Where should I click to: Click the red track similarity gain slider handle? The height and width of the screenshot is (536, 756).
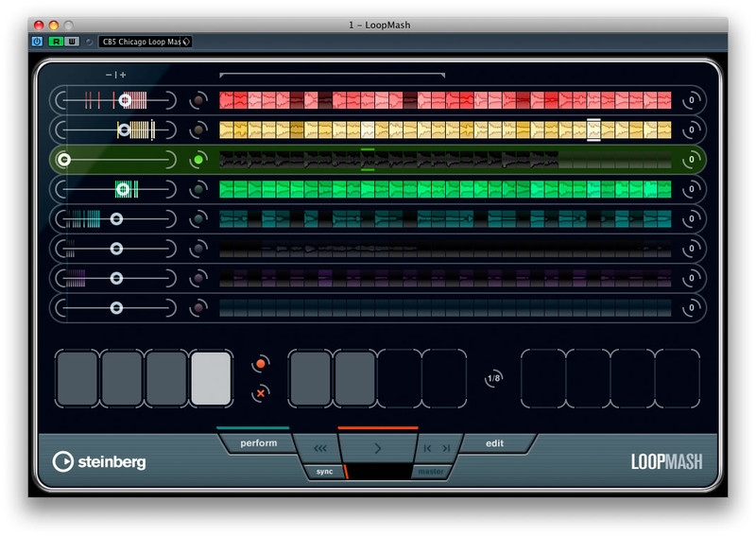point(126,100)
